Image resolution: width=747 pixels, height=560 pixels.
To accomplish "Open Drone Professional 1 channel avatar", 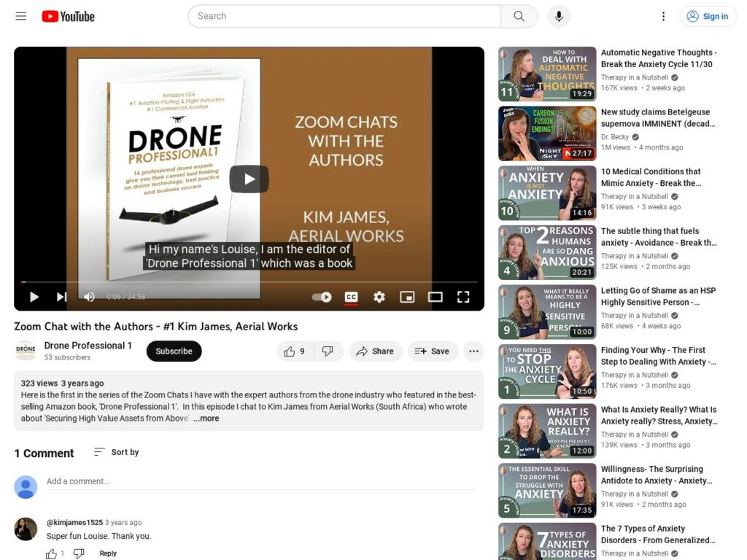I will tap(26, 350).
